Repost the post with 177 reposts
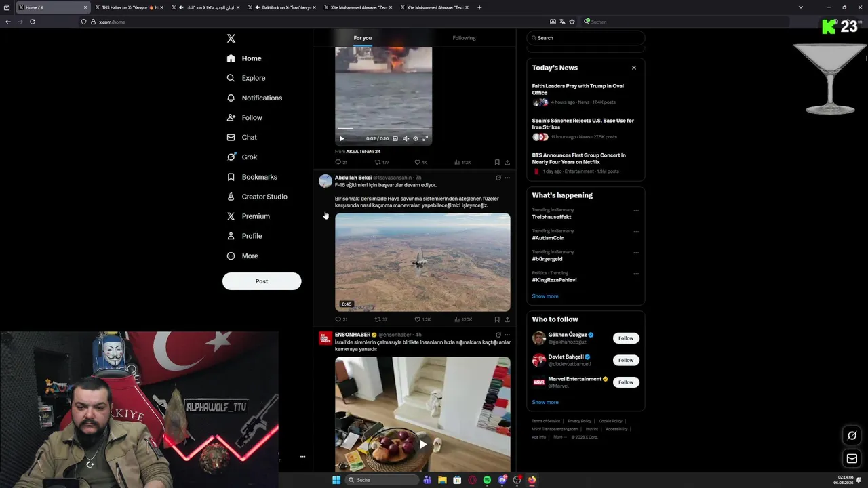Screen dimensions: 868x488 pyautogui.click(x=382, y=163)
